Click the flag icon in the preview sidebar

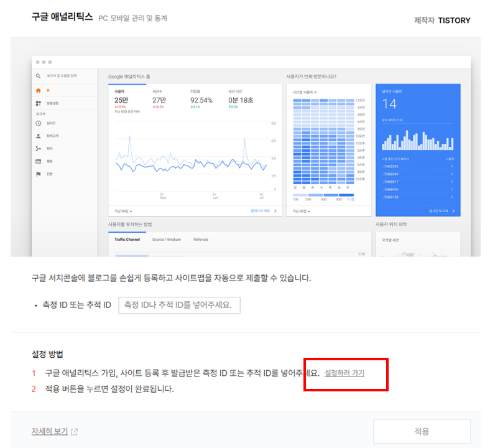coord(39,174)
